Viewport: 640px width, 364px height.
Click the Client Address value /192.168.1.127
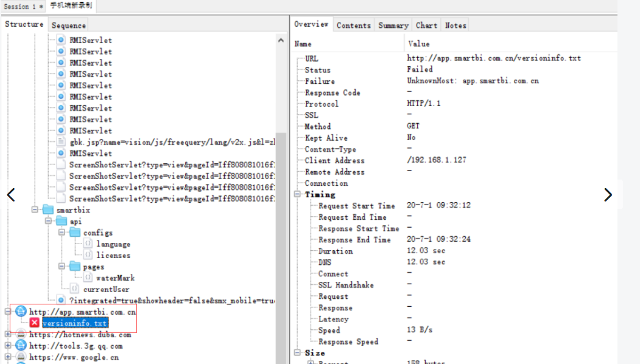(437, 160)
